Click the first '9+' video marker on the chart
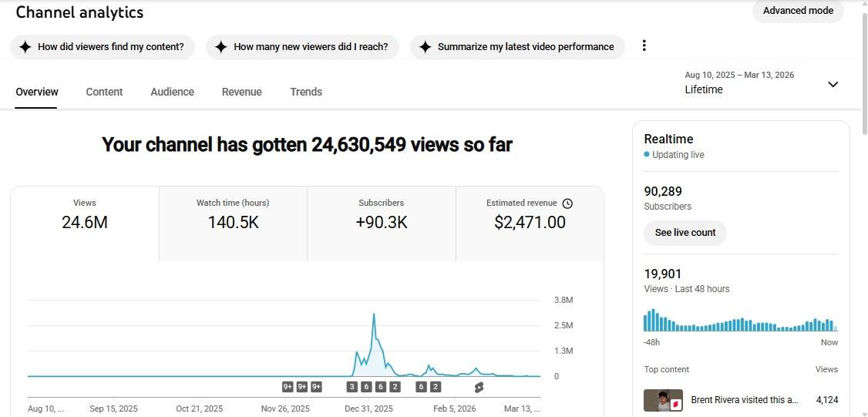 pos(288,387)
